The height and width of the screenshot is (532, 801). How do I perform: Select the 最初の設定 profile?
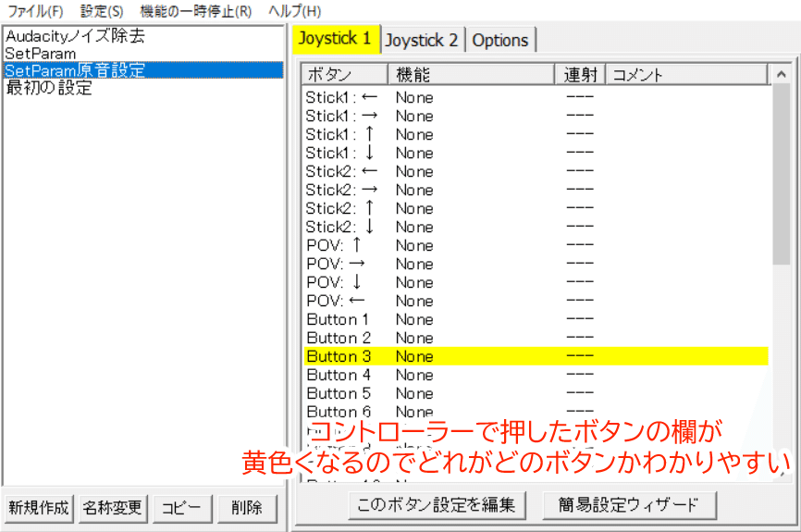pyautogui.click(x=143, y=87)
